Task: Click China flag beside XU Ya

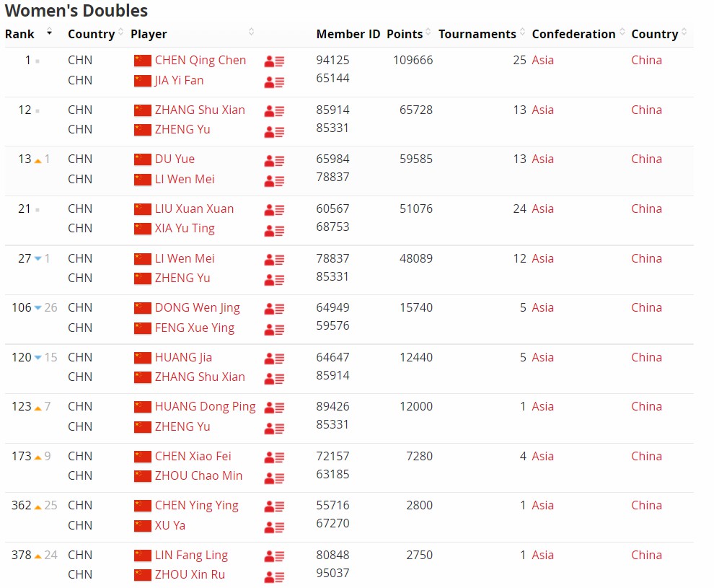Action: (143, 526)
